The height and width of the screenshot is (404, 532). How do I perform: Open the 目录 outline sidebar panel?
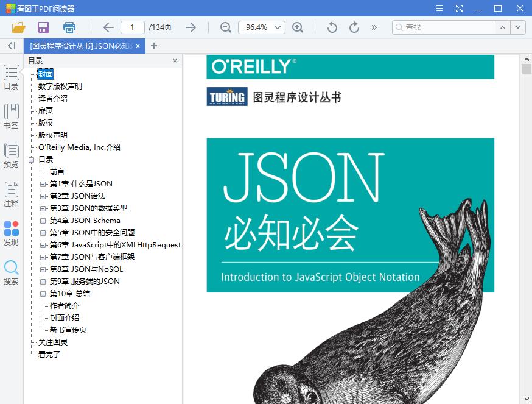pyautogui.click(x=11, y=77)
